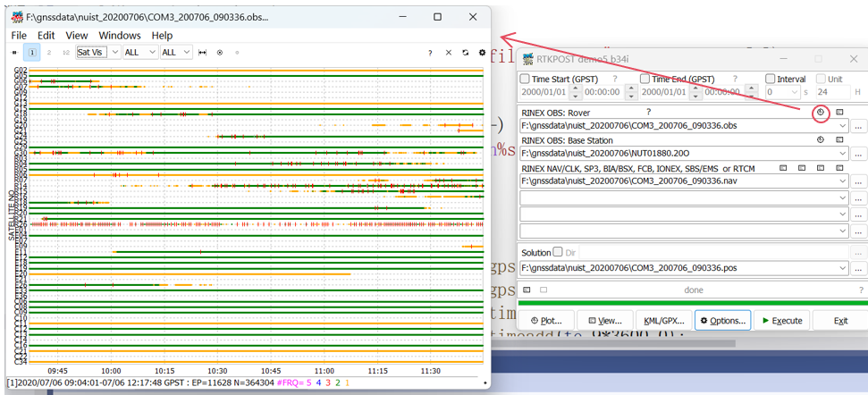Click the Time Start date stepper arrows
The height and width of the screenshot is (395, 868).
tap(577, 92)
